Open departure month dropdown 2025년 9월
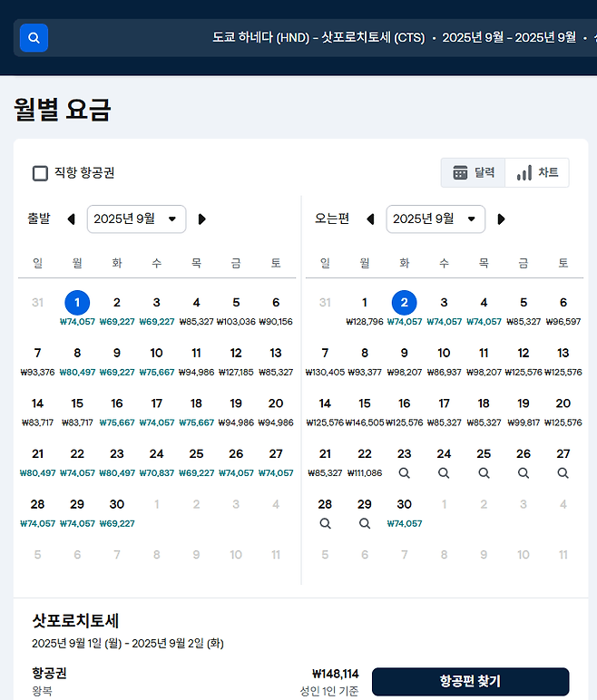This screenshot has height=700, width=597. coord(137,219)
